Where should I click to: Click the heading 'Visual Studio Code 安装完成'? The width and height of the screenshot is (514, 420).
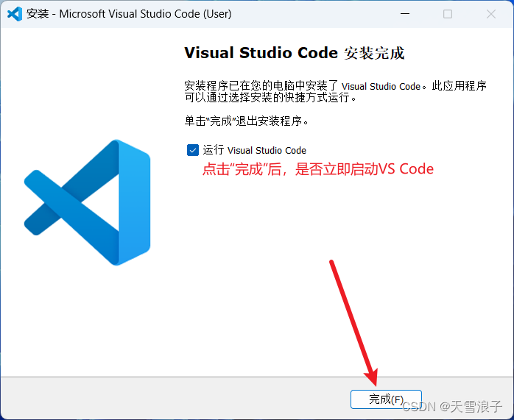pyautogui.click(x=295, y=53)
